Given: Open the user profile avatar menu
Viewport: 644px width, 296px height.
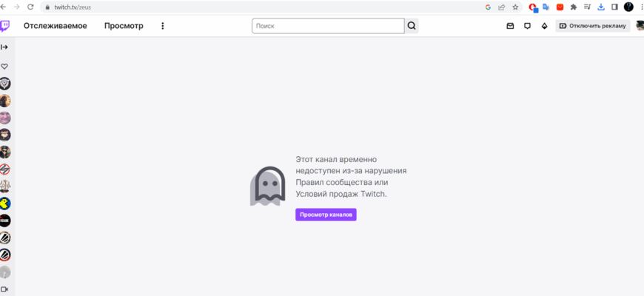Looking at the screenshot, I should coord(640,26).
